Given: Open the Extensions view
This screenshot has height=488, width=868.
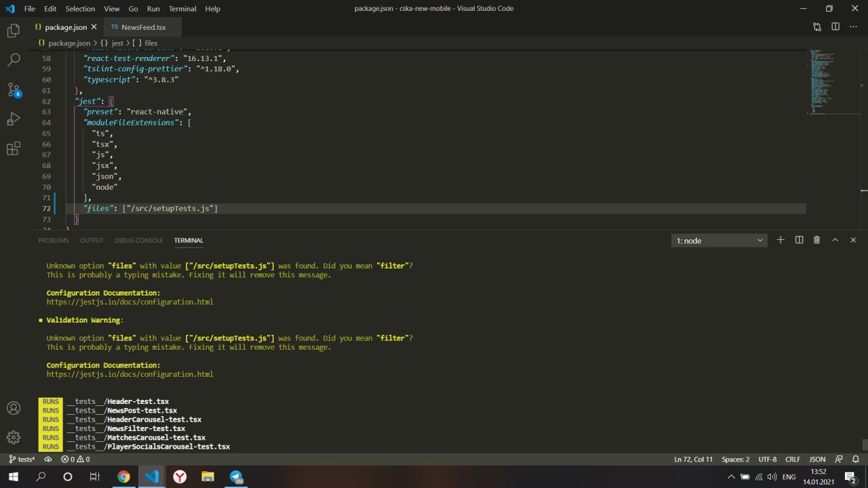Looking at the screenshot, I should tap(13, 149).
